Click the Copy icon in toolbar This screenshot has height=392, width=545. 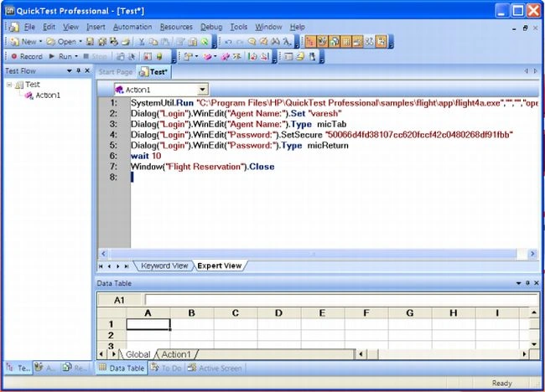click(153, 42)
